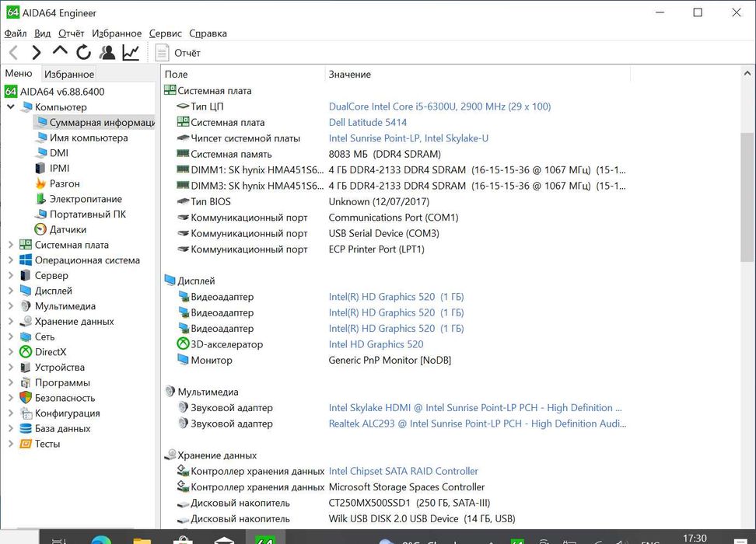
Task: Switch to the Меню tab
Action: click(19, 73)
